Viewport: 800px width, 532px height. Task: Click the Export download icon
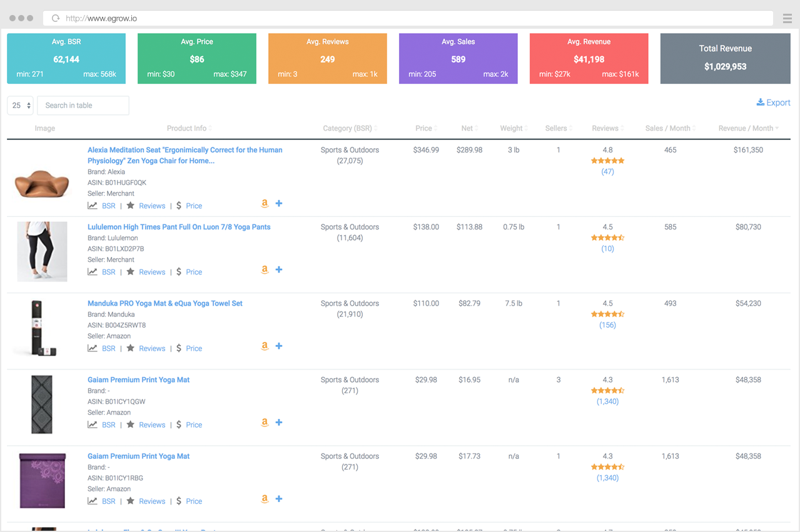coord(760,102)
